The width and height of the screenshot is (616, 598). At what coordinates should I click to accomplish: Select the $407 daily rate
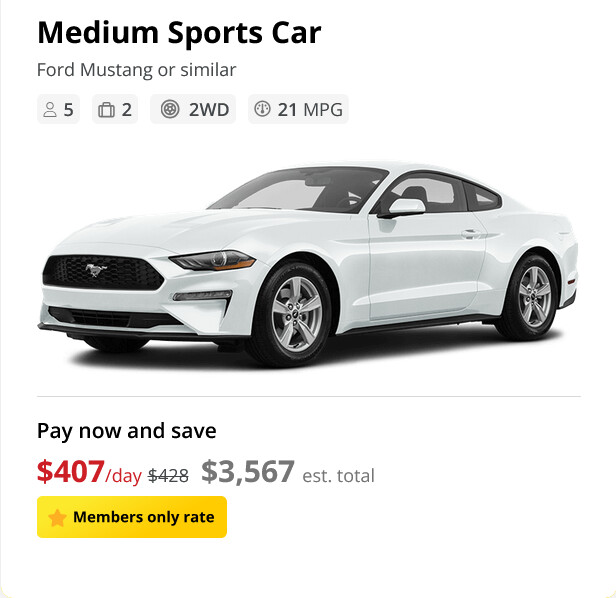point(71,471)
